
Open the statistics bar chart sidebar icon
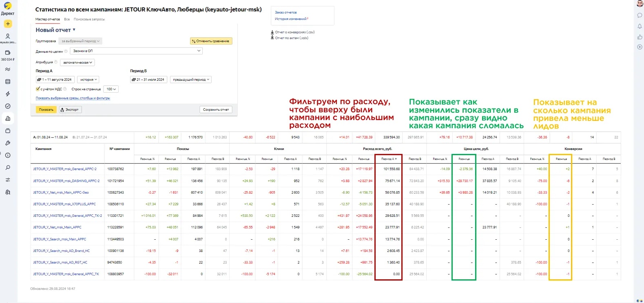pos(8,118)
